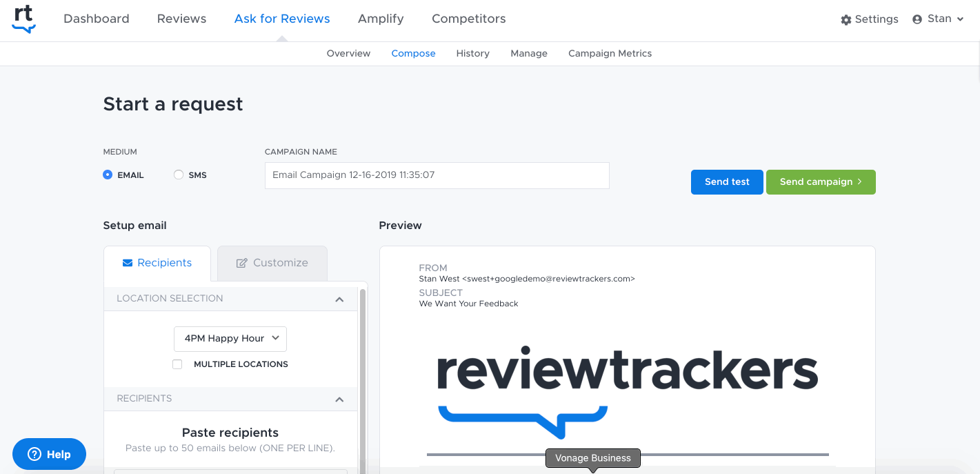
Task: Click the Vonage Business tooltip
Action: (x=593, y=458)
